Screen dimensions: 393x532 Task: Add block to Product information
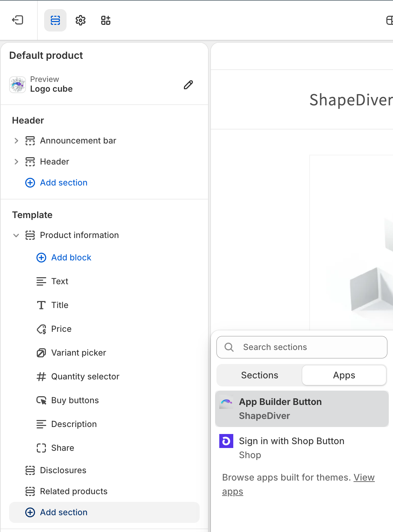64,258
